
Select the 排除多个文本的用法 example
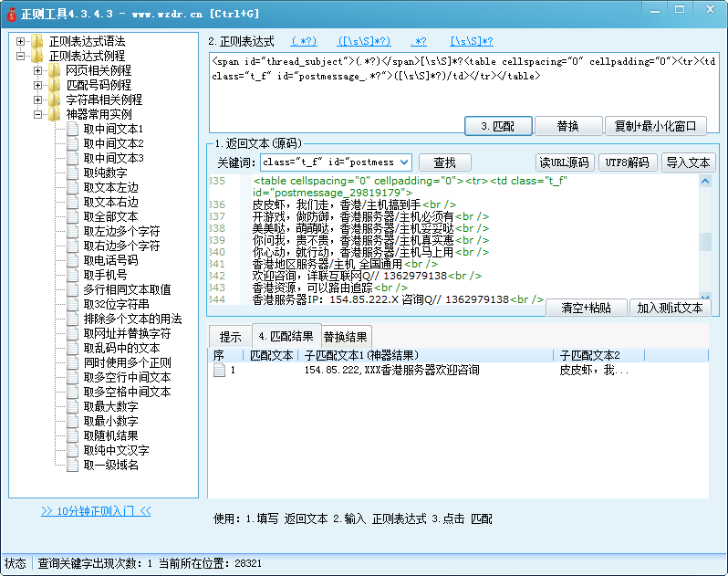tap(132, 319)
